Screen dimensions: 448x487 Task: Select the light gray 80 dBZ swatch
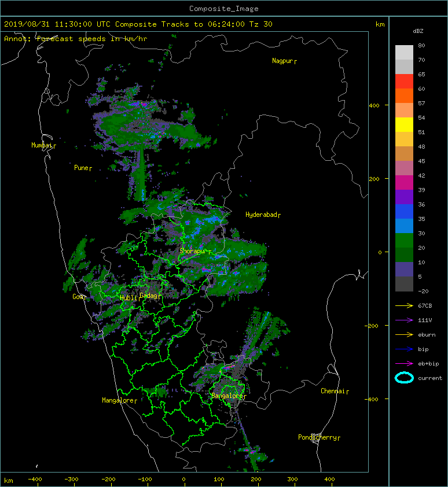tap(404, 52)
